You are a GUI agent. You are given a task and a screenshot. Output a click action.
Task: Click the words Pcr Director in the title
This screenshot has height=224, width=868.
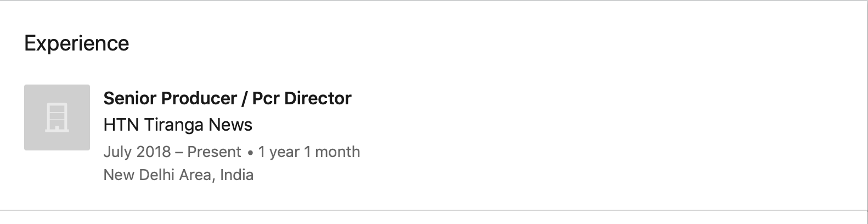(x=302, y=98)
